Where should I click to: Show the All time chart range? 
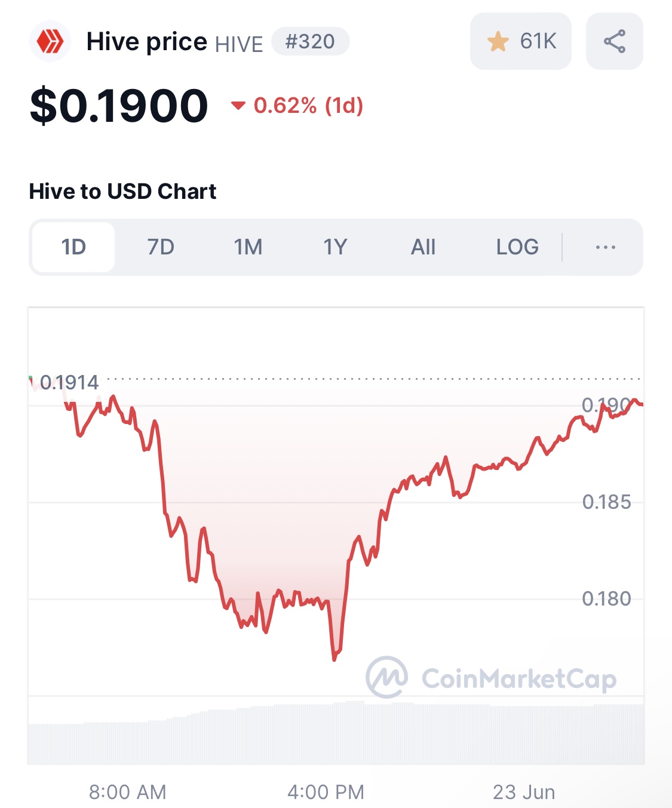[423, 247]
